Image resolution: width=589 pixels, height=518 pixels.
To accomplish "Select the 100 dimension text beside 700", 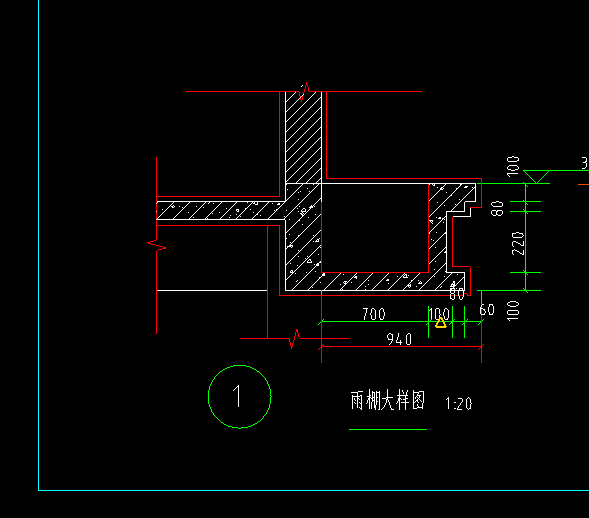I will [439, 314].
